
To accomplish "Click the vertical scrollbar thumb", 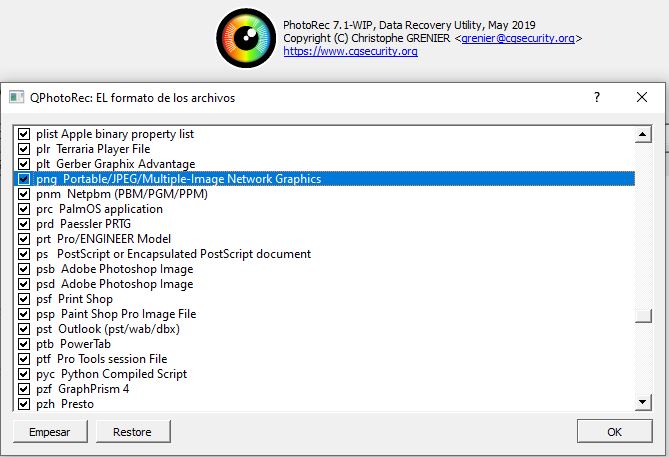I will coord(643,316).
